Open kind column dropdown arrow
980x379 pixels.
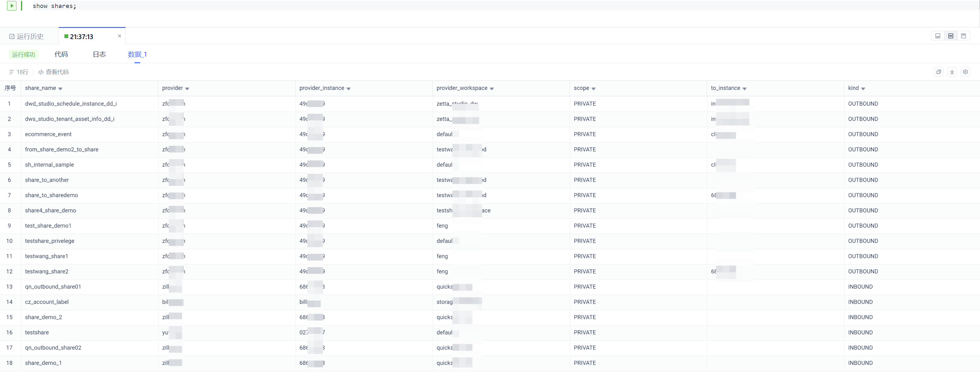click(863, 89)
